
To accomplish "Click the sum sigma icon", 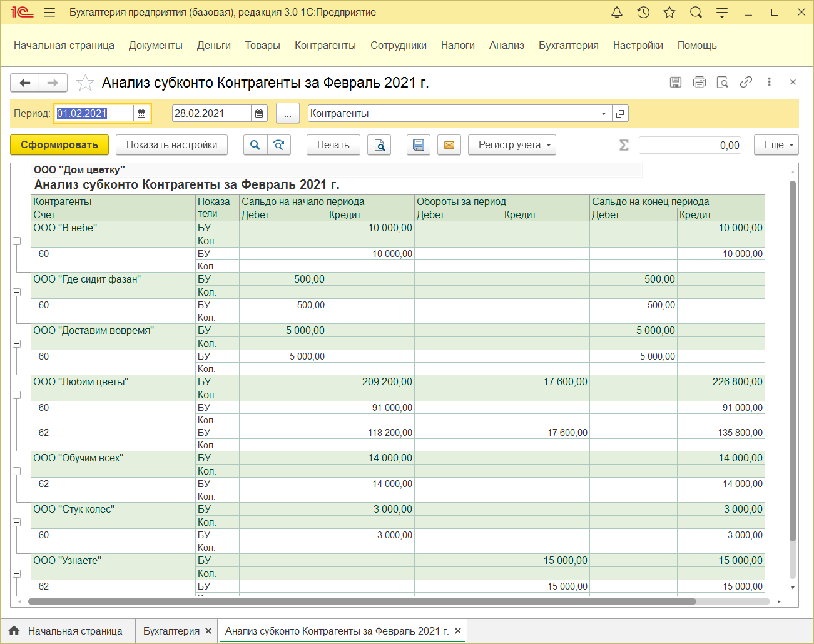I will (x=624, y=145).
